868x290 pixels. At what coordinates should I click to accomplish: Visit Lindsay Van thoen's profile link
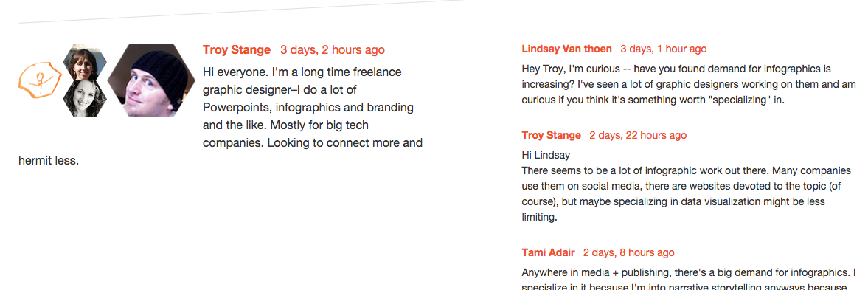tap(567, 49)
